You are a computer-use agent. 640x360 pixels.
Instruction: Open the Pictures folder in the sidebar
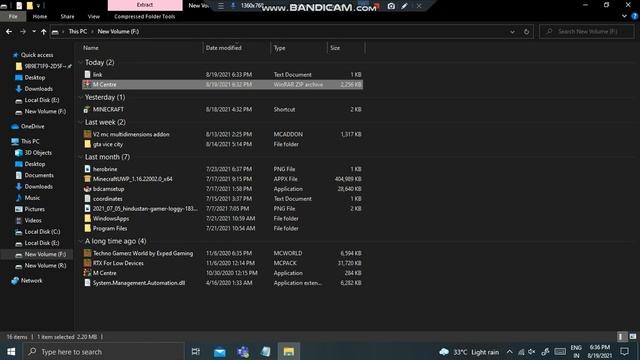(x=34, y=209)
